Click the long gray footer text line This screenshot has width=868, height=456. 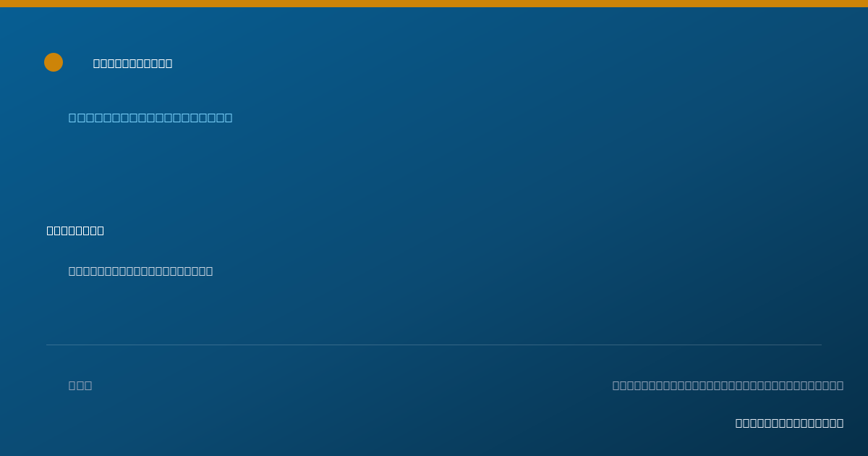point(728,386)
